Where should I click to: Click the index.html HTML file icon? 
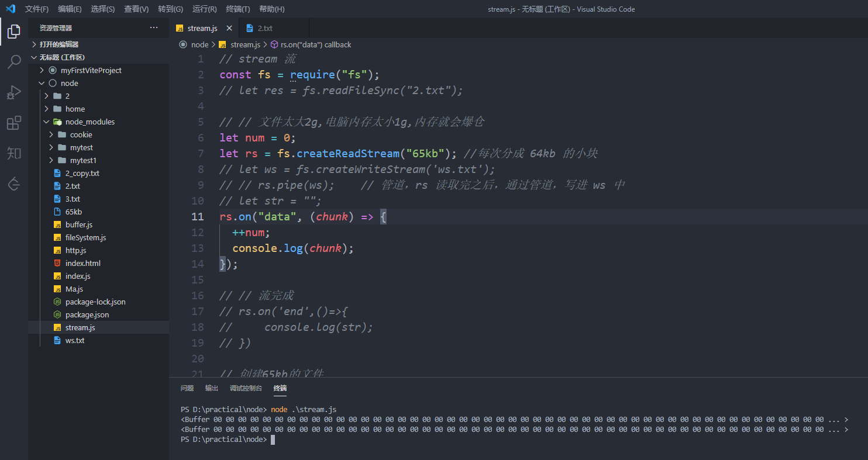pos(57,263)
